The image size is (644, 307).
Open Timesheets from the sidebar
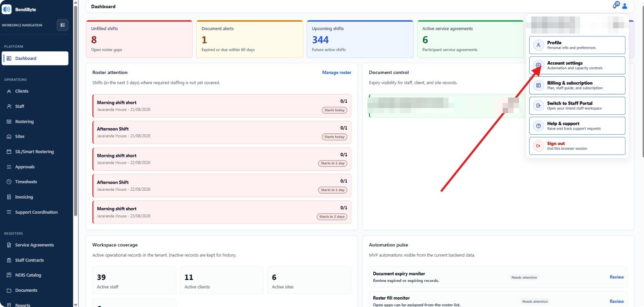(35, 182)
